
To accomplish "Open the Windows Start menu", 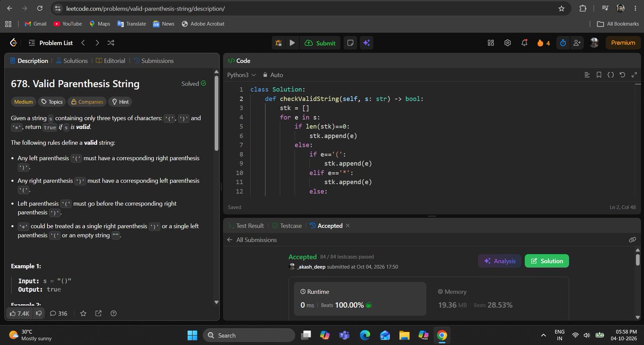I will (192, 335).
